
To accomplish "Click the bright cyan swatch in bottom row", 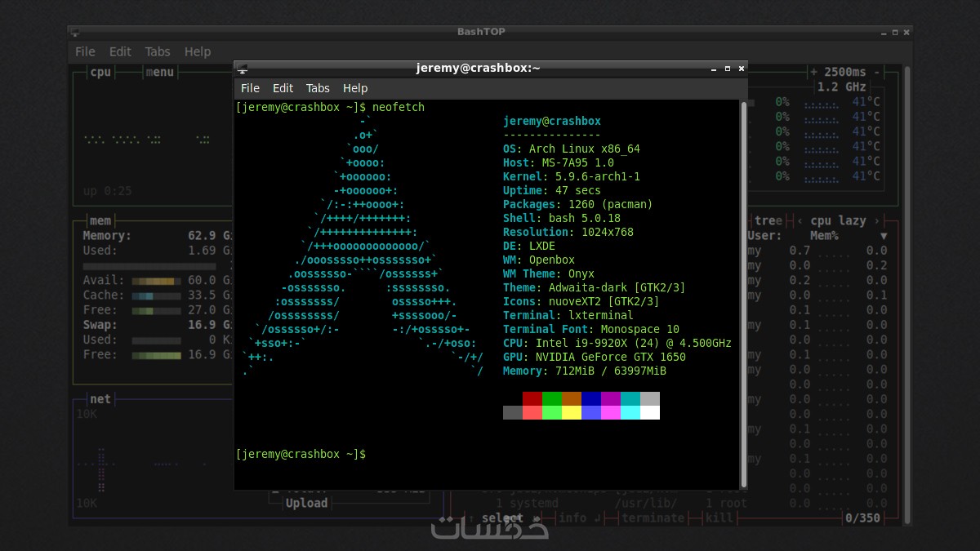I will pos(630,412).
